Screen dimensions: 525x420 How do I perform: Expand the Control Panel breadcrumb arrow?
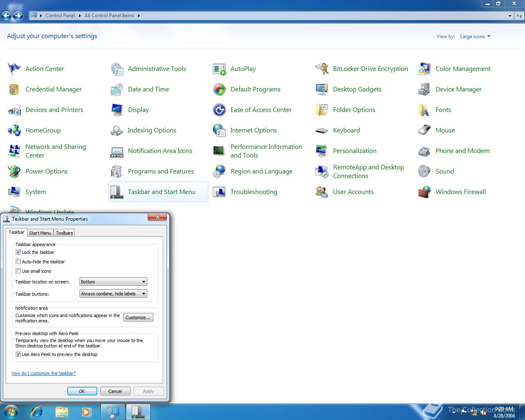click(80, 16)
